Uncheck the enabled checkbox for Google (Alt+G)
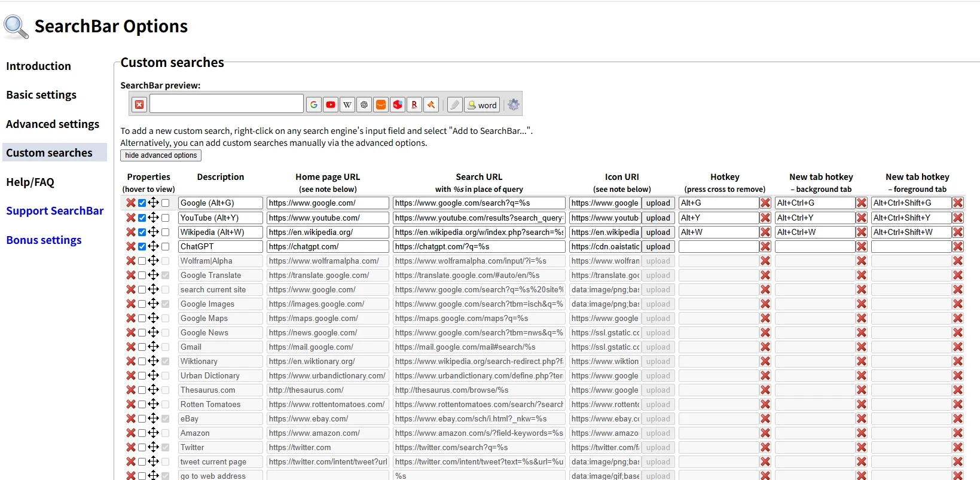 [142, 203]
